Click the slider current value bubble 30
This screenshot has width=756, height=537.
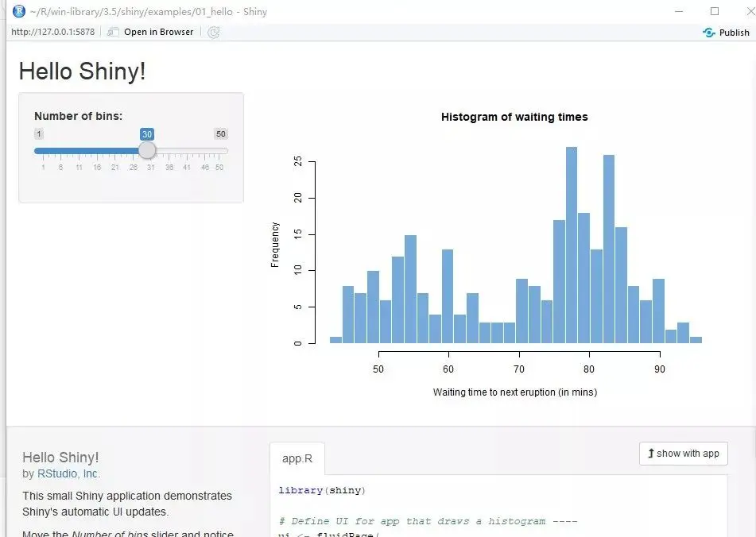pyautogui.click(x=147, y=134)
